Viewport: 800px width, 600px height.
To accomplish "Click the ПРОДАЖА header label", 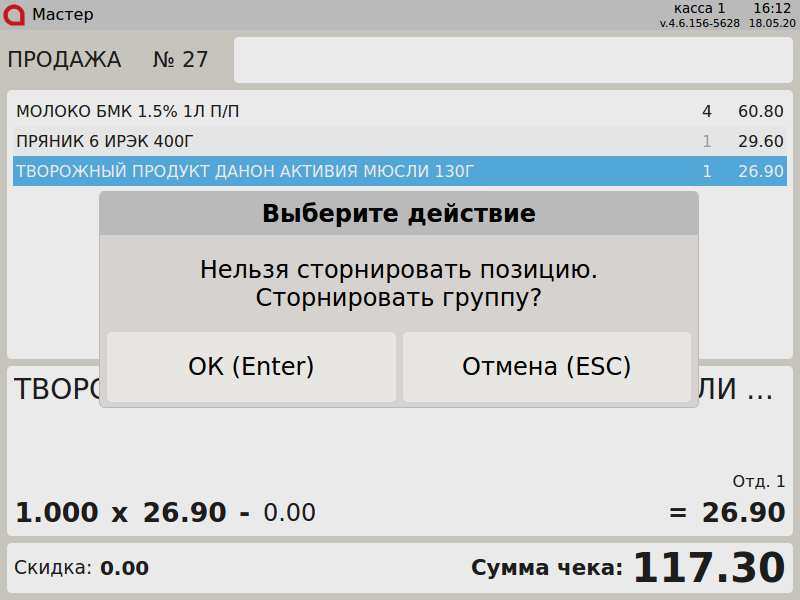I will 64,60.
